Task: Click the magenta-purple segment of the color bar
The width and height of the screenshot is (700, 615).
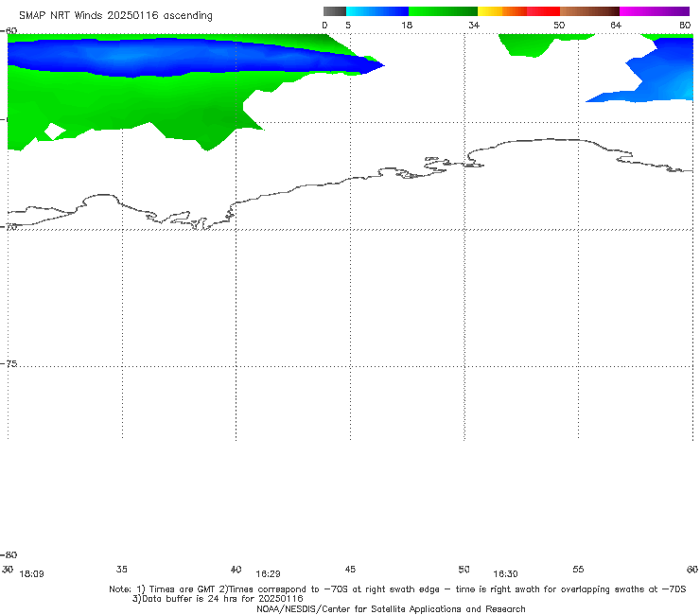Action: tap(655, 11)
